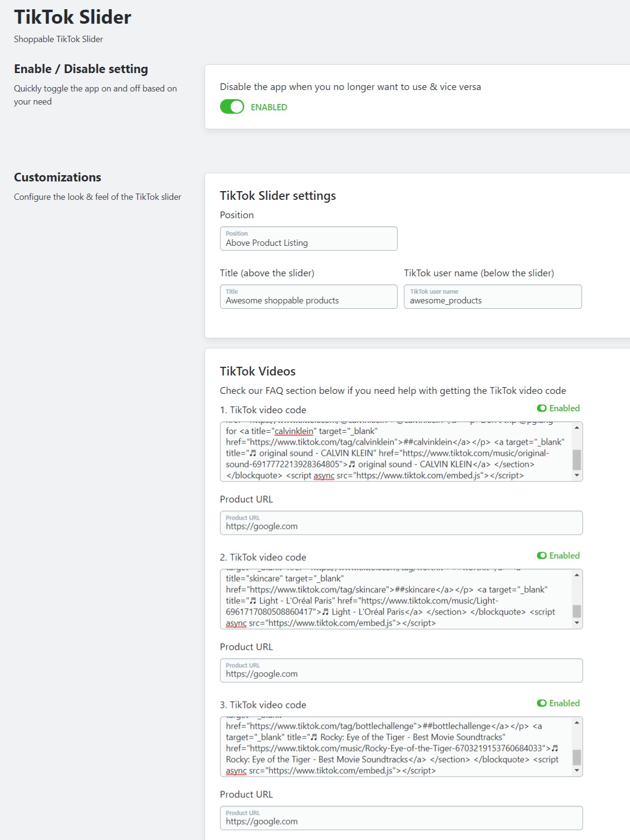
Task: Click the TikTok user name field
Action: coord(493,297)
